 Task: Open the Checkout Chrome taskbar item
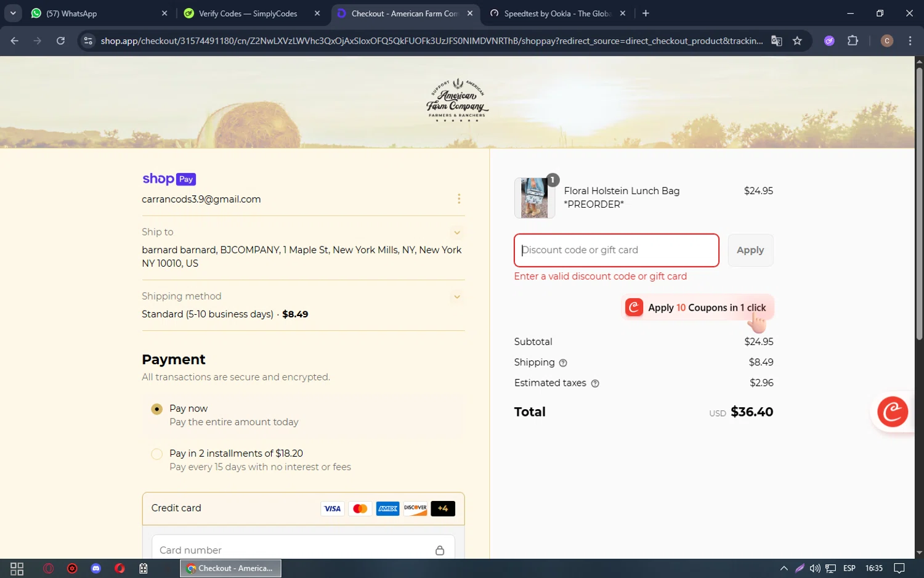point(230,568)
